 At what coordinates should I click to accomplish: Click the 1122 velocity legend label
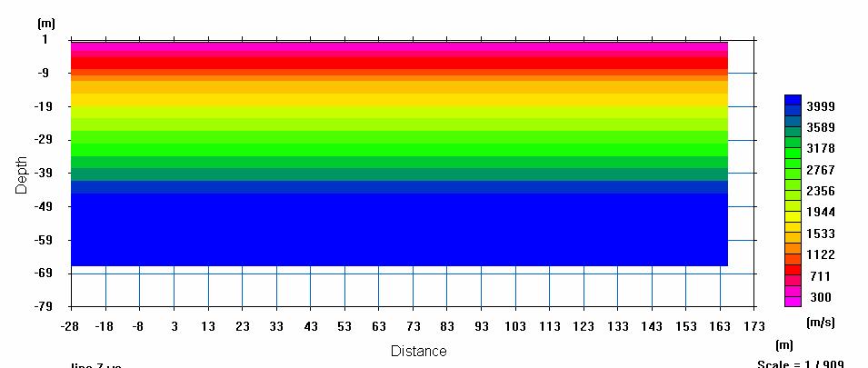[x=821, y=255]
